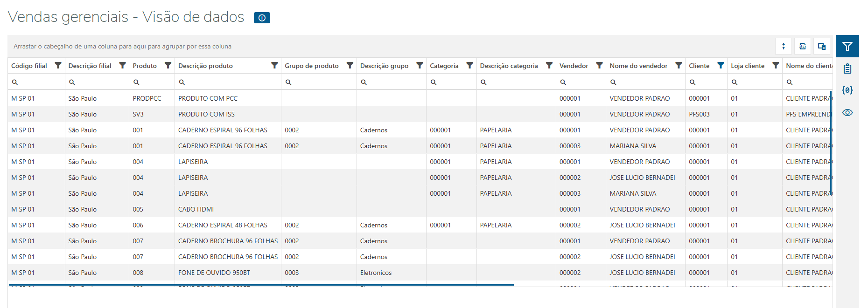Open the Vendedor column filter dropdown
Viewport: 868px width, 308px height.
(599, 65)
